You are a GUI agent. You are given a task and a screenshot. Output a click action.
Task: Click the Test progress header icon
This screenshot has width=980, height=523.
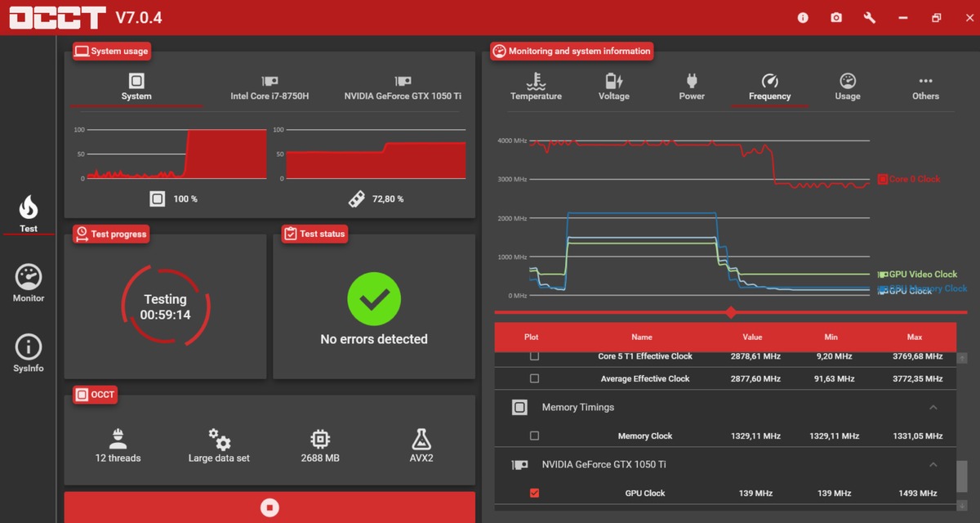click(82, 234)
